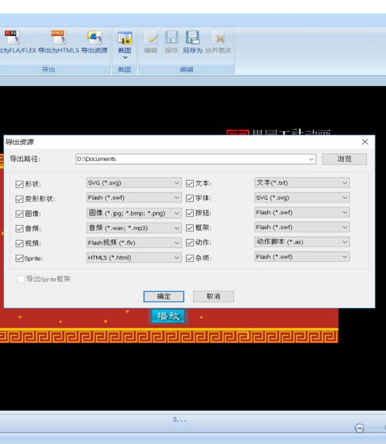Image resolution: width=386 pixels, height=444 pixels.
Task: Toggle the 导出Sprite框架 checkbox
Action: point(21,279)
